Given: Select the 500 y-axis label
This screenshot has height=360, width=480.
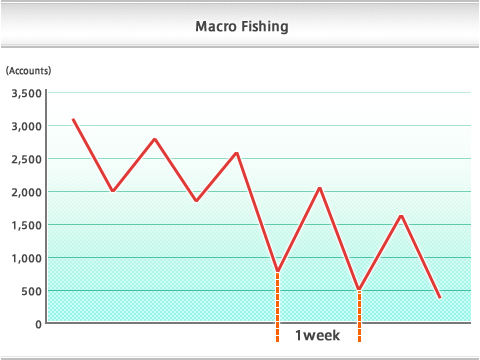Looking at the screenshot, I should tap(32, 291).
